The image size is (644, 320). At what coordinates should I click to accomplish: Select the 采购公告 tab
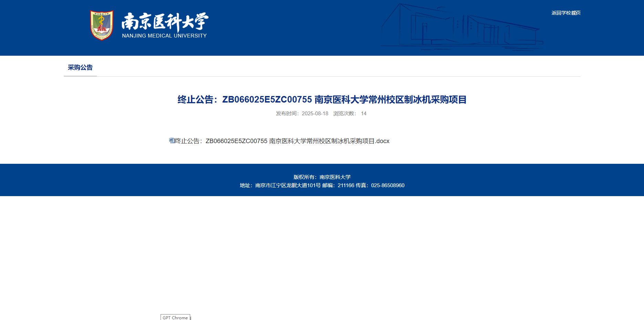click(x=80, y=67)
